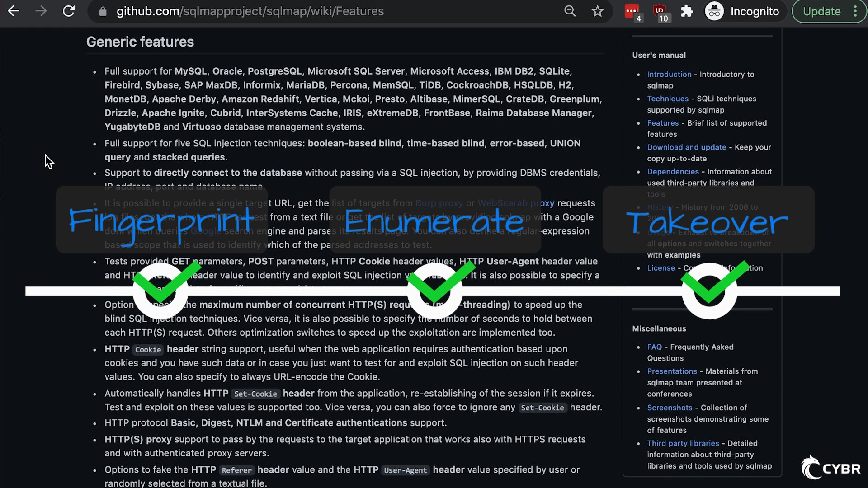Open the FAQ link under Miscellaneous
868x488 pixels.
(x=654, y=347)
